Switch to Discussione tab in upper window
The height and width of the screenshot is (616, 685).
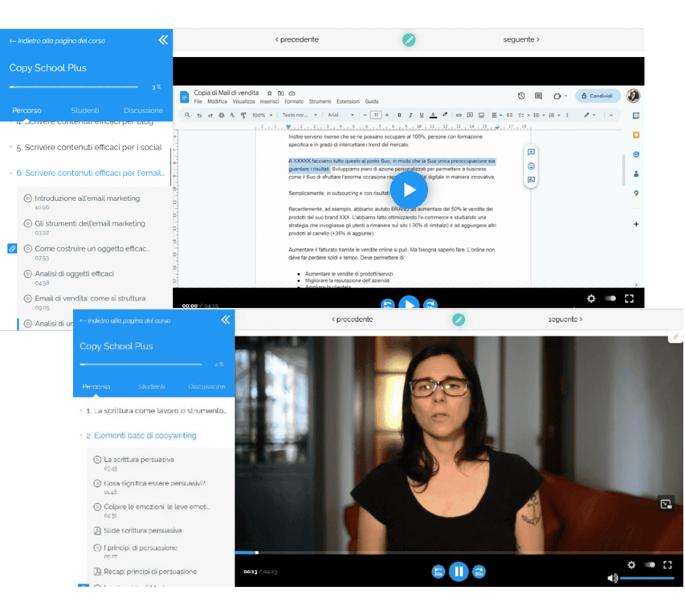pos(143,111)
